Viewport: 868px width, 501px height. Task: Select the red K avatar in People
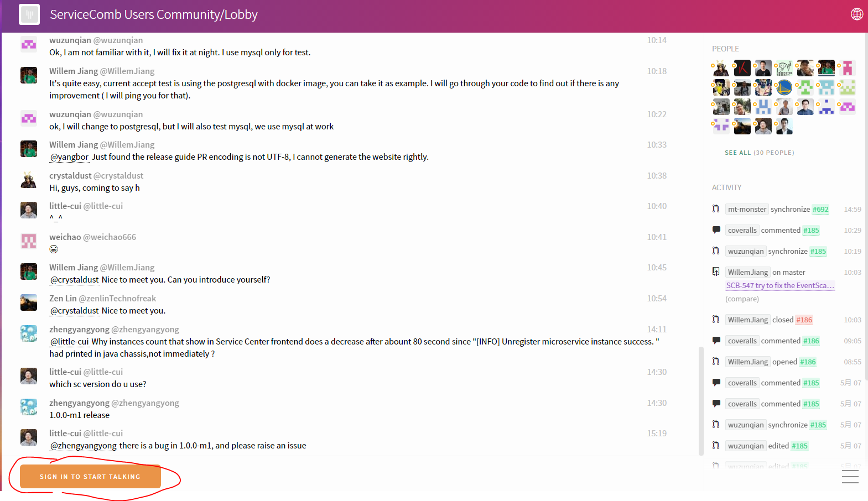(742, 68)
